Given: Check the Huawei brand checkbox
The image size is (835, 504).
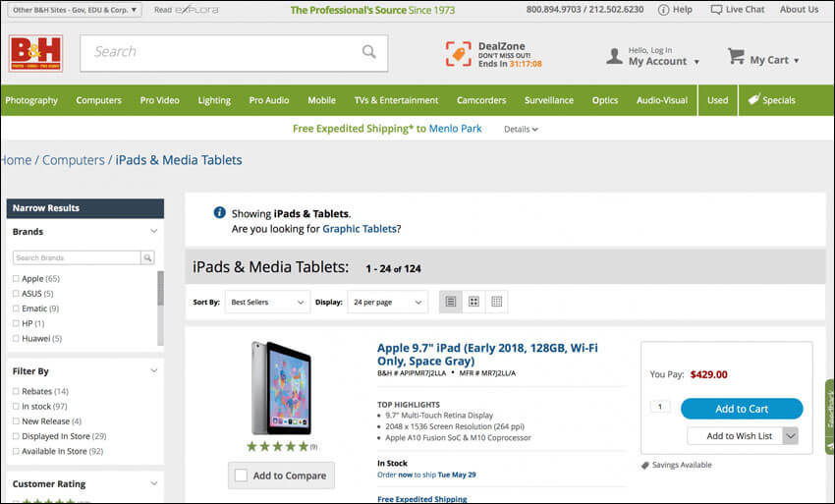Looking at the screenshot, I should pyautogui.click(x=16, y=338).
